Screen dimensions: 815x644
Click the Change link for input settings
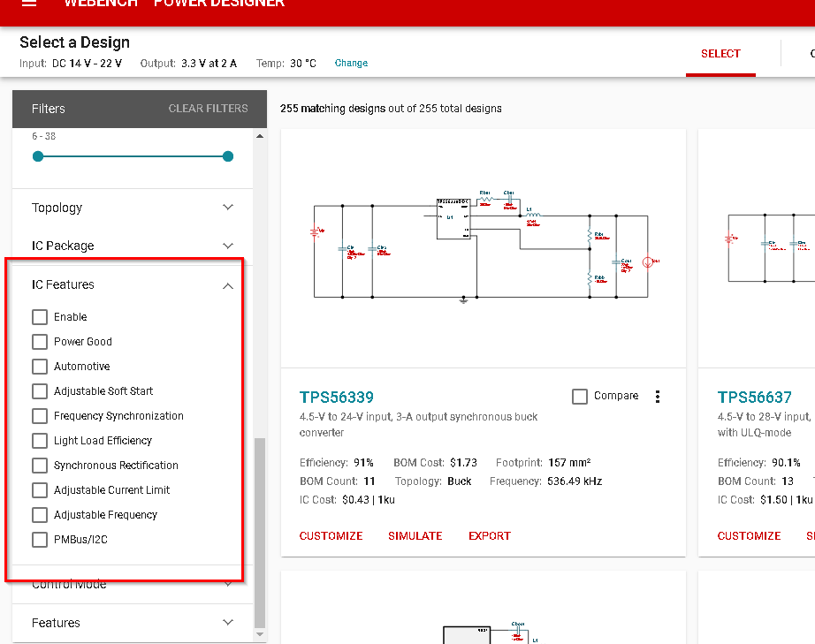[350, 63]
